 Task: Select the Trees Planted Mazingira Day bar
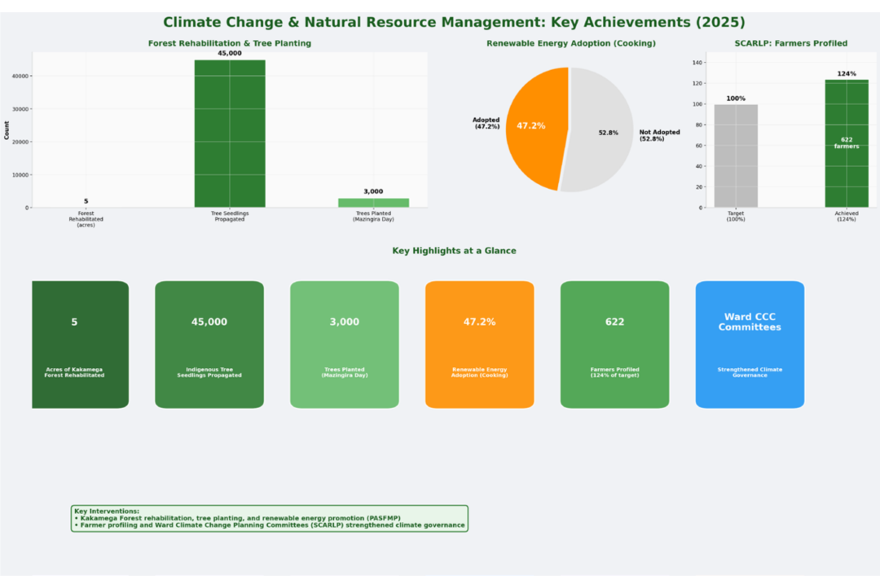coord(373,203)
